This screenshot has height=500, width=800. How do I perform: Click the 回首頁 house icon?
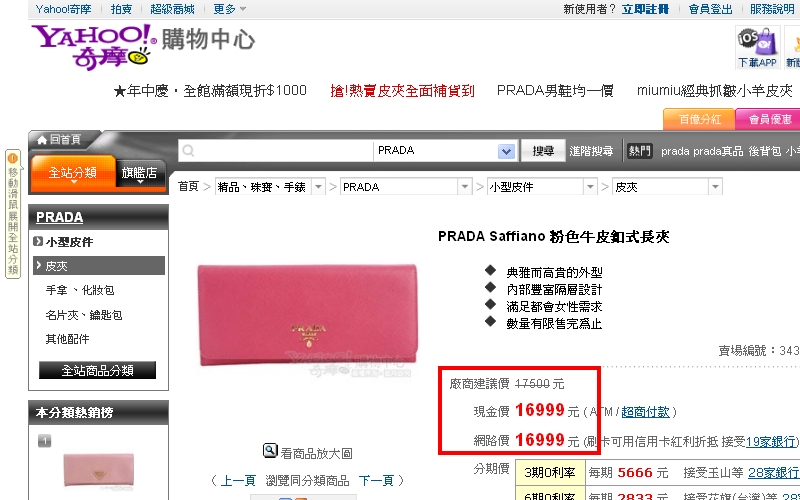[42, 140]
